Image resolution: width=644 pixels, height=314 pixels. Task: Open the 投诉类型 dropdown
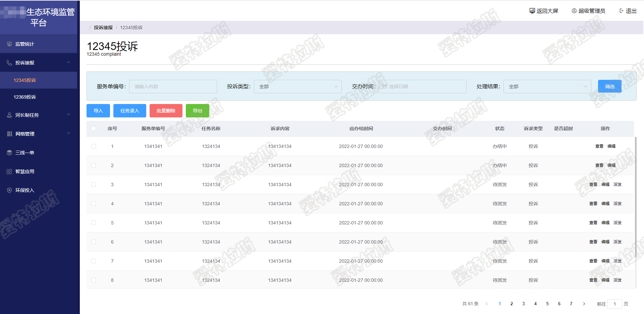[298, 87]
